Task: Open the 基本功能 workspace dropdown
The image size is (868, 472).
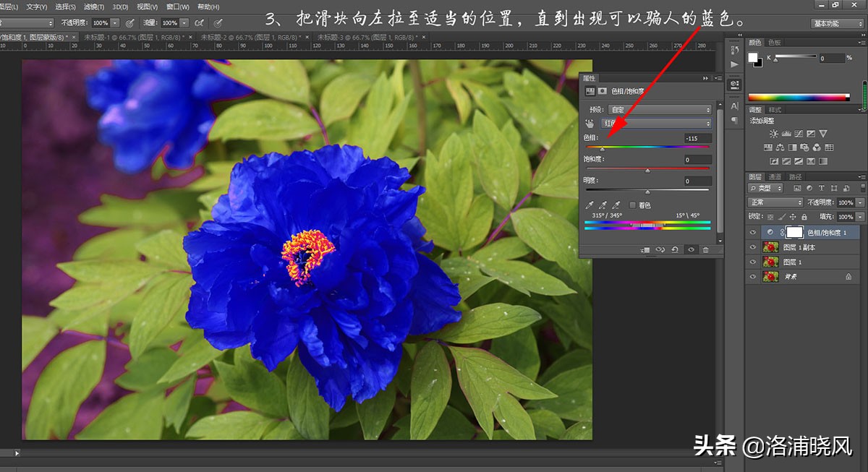Action: point(837,23)
